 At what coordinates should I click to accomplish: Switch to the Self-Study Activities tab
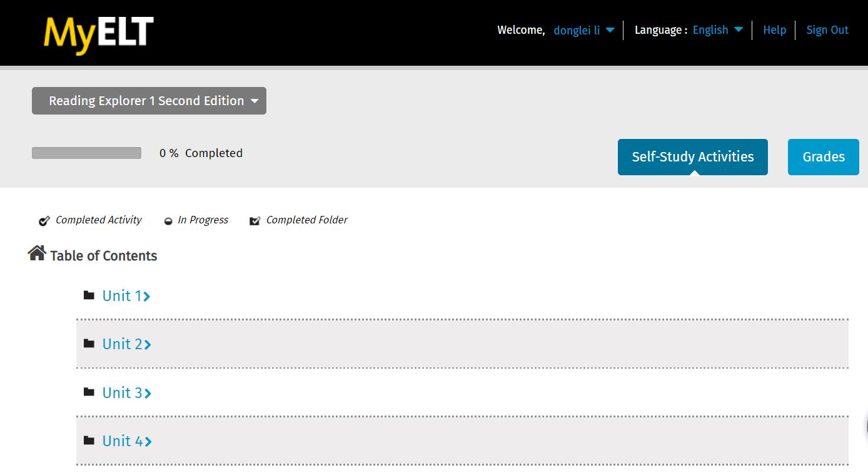coord(693,157)
